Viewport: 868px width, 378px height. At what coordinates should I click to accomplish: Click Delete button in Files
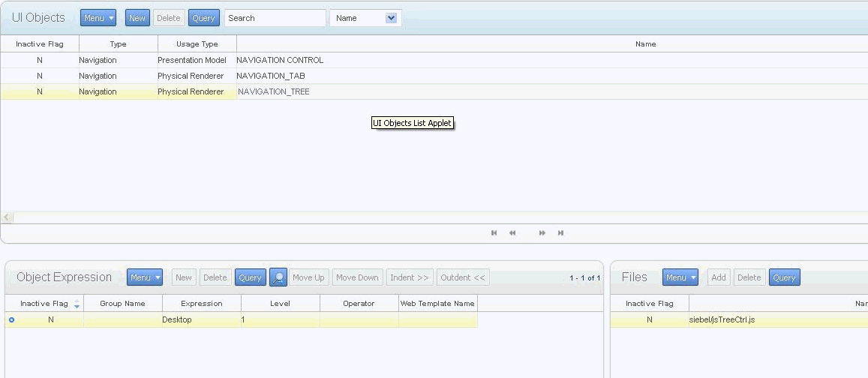pyautogui.click(x=749, y=277)
